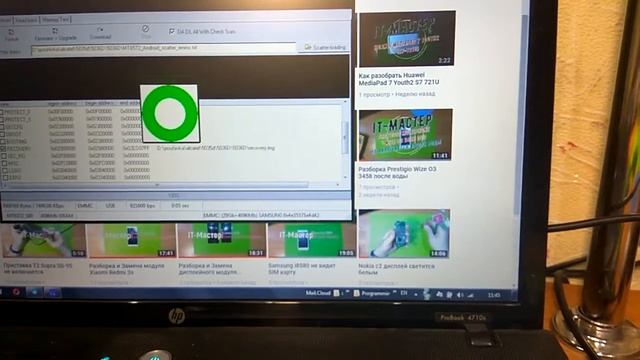This screenshot has width=640, height=360.
Task: Open the 18:31 duration video thumbnail
Action: coord(222,240)
